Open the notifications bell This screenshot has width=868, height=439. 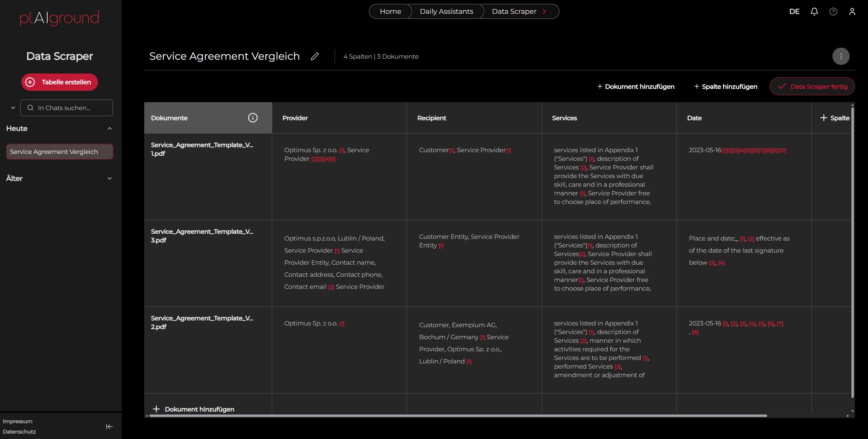pyautogui.click(x=814, y=12)
